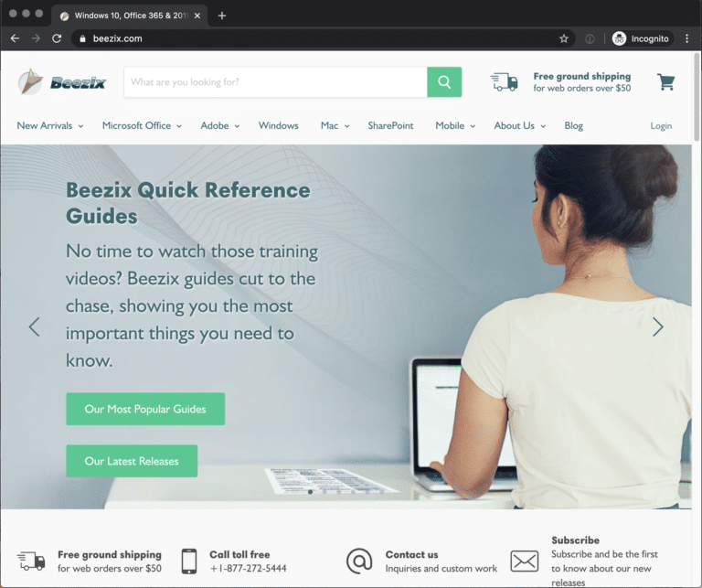Expand the New Arrivals dropdown
The height and width of the screenshot is (588, 702).
pyautogui.click(x=50, y=126)
